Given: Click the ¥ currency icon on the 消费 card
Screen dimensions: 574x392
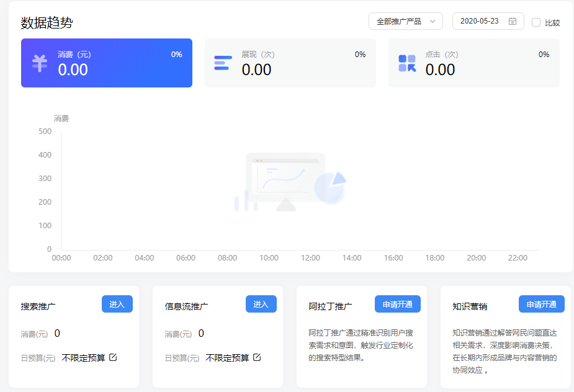Looking at the screenshot, I should click(x=39, y=63).
